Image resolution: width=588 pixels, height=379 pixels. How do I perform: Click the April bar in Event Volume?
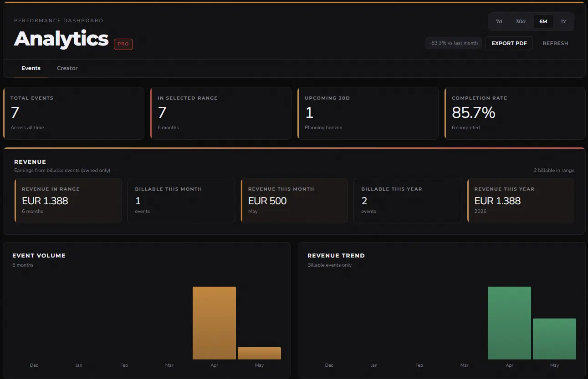214,323
